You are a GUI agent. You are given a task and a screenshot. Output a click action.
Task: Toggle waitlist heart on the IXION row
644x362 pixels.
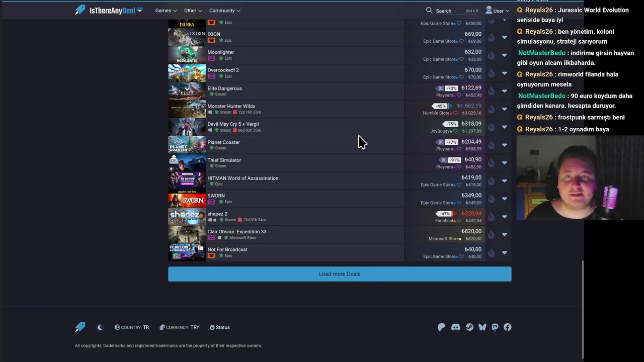click(x=461, y=41)
